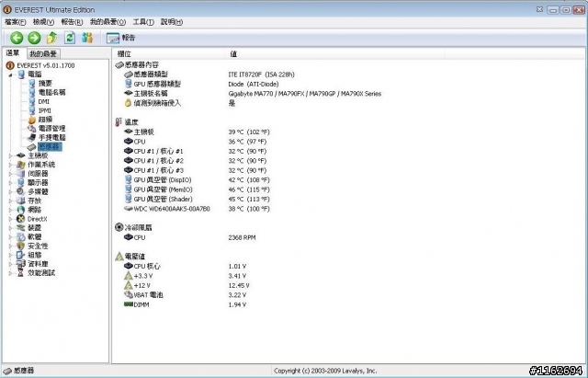588x378 pixels.
Task: Expand the 作業系統 tree node
Action: point(10,165)
